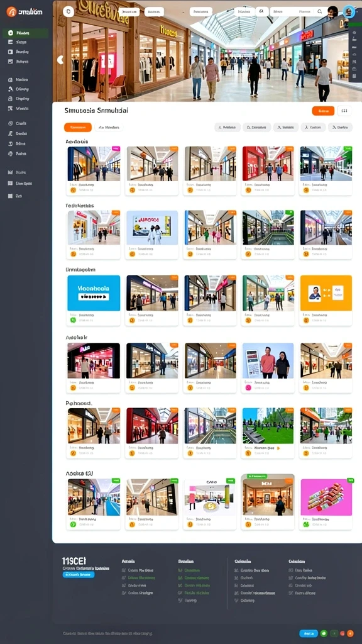Open thumbnail of two people on light-blue background
The height and width of the screenshot is (644, 362).
click(268, 360)
